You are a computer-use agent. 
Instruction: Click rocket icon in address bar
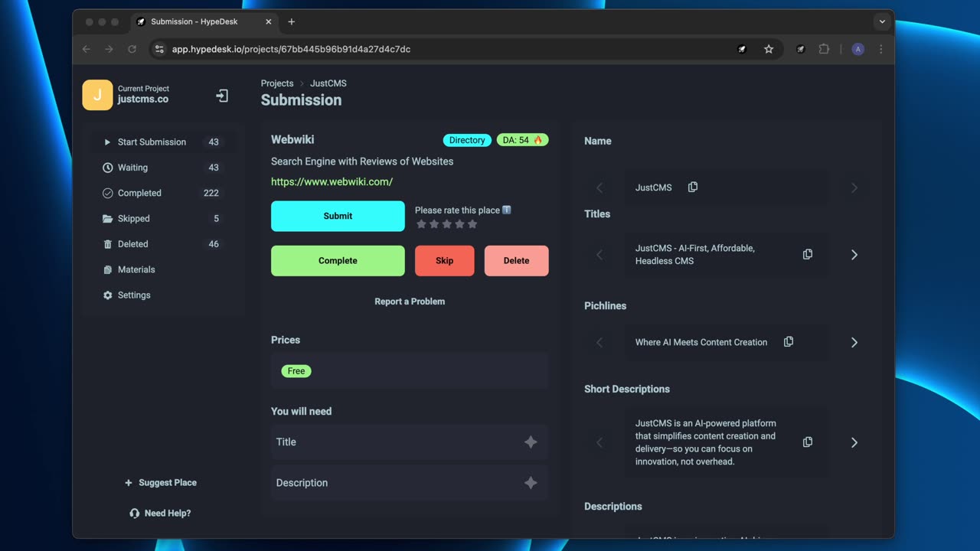click(x=742, y=49)
